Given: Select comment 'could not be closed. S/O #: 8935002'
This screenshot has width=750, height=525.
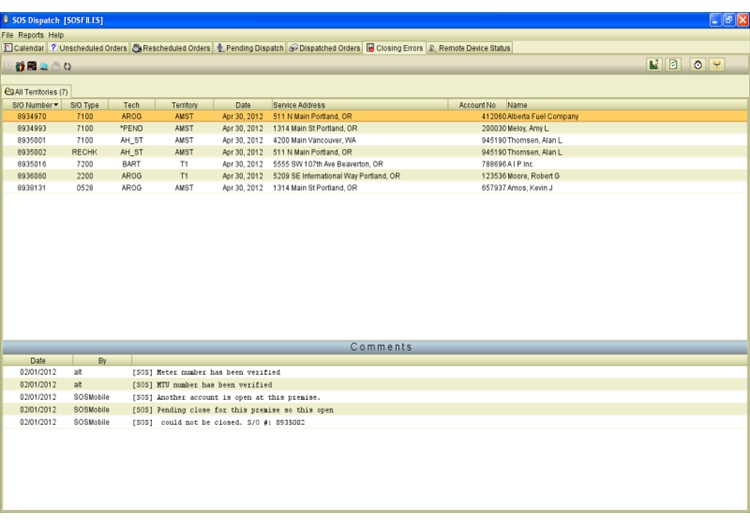Looking at the screenshot, I should pyautogui.click(x=375, y=422).
